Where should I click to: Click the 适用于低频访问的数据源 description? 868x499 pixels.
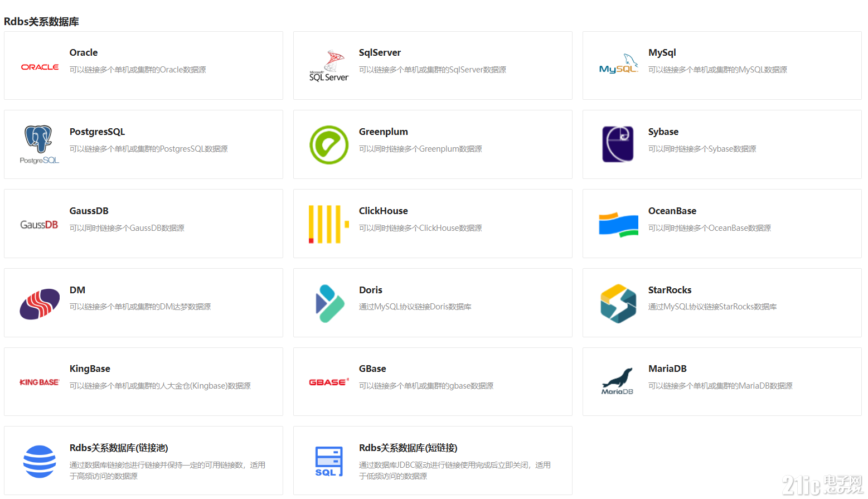(454, 471)
